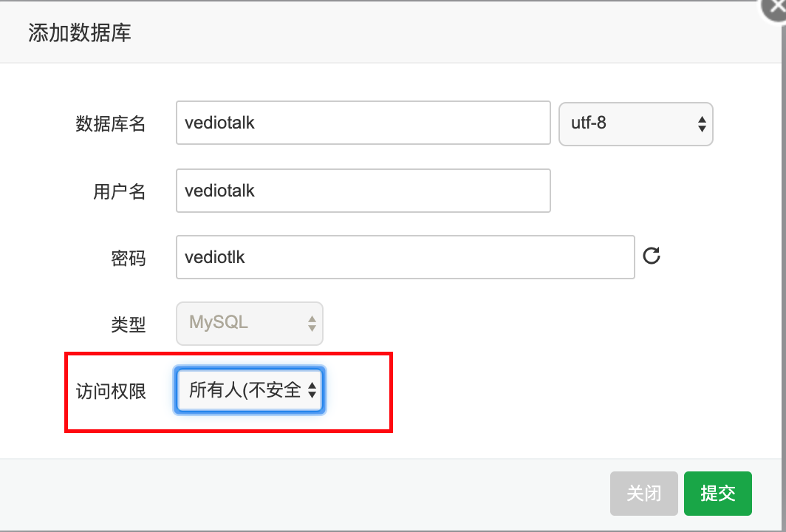Click the arrows on the MySQL selector
Screen dimensions: 786x532
point(312,324)
